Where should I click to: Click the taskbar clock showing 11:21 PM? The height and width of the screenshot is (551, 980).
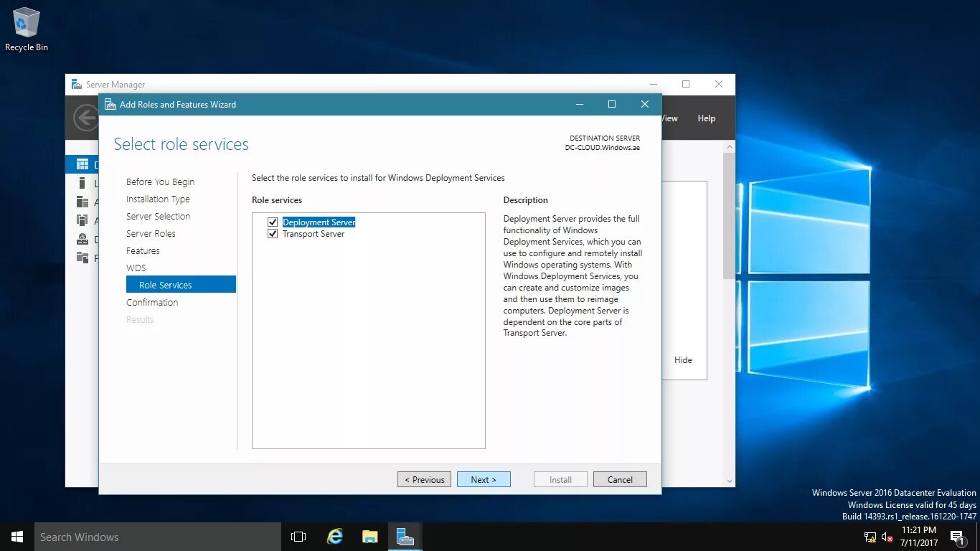(919, 537)
